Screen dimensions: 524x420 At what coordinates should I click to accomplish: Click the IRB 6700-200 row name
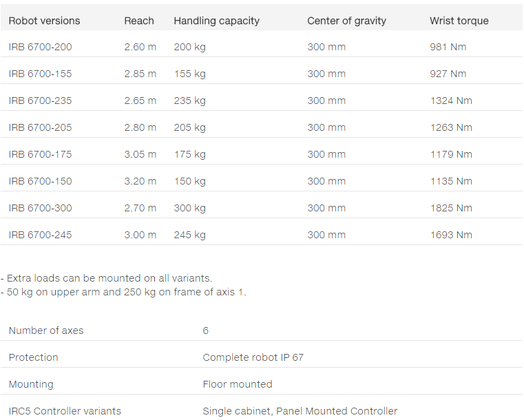(x=40, y=47)
